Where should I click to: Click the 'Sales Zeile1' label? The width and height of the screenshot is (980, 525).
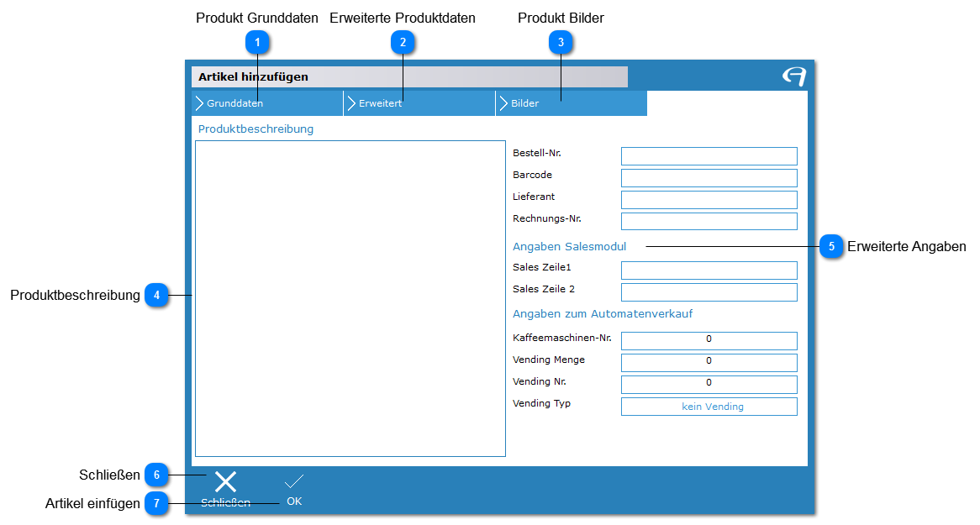(542, 267)
